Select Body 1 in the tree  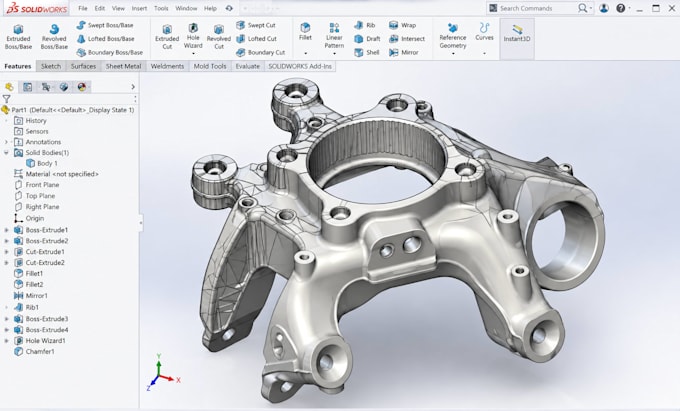(42, 163)
